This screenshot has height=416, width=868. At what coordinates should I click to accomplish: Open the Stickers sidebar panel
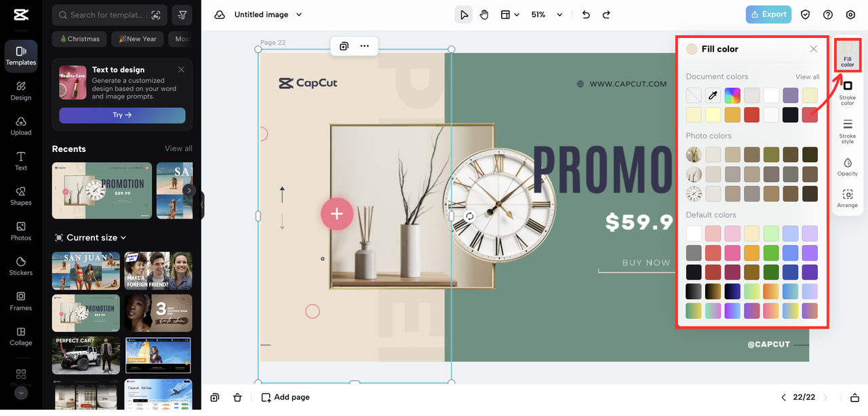pyautogui.click(x=21, y=266)
